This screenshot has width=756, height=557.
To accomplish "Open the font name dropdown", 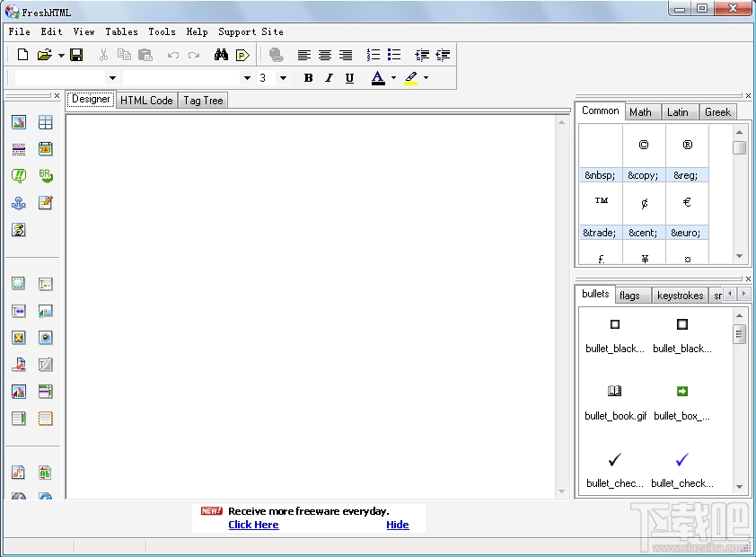I will [x=247, y=77].
